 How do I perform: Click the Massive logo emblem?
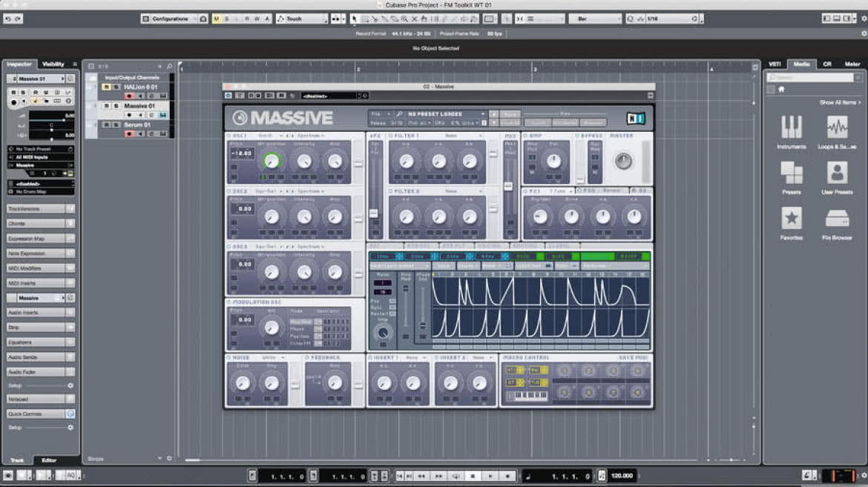click(x=240, y=117)
